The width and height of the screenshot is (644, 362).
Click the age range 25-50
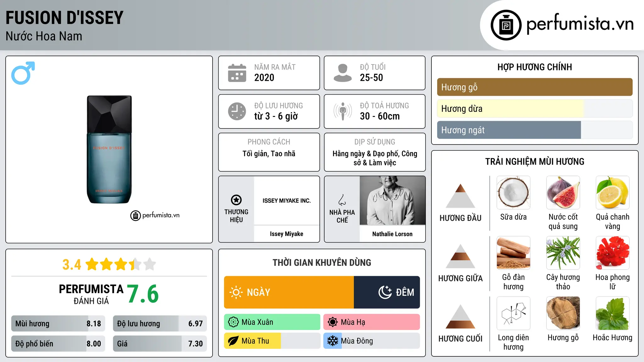[x=371, y=78]
